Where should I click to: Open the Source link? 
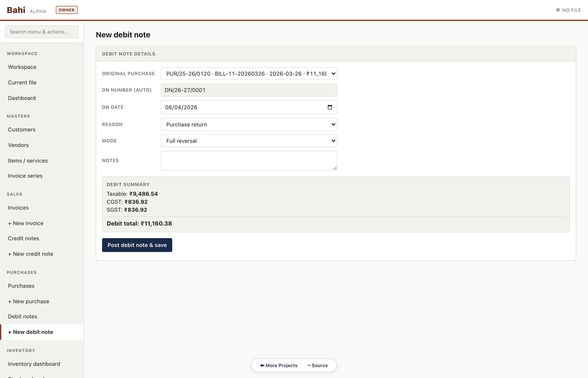click(317, 365)
